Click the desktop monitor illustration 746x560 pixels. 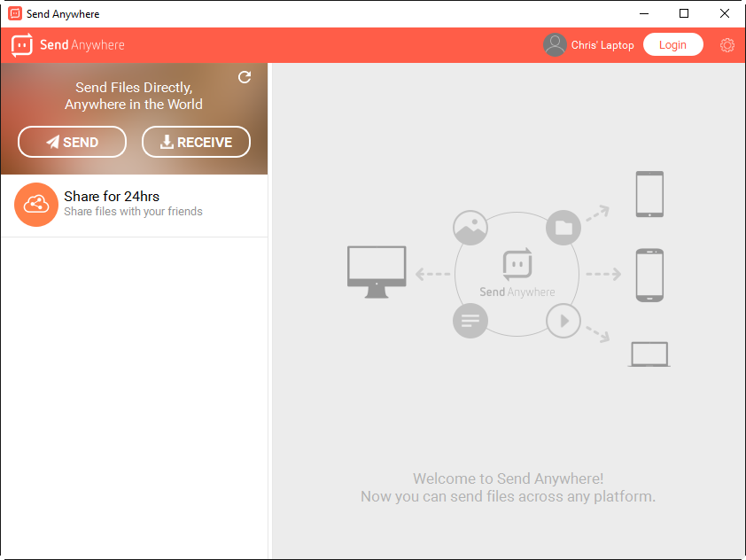point(377,270)
